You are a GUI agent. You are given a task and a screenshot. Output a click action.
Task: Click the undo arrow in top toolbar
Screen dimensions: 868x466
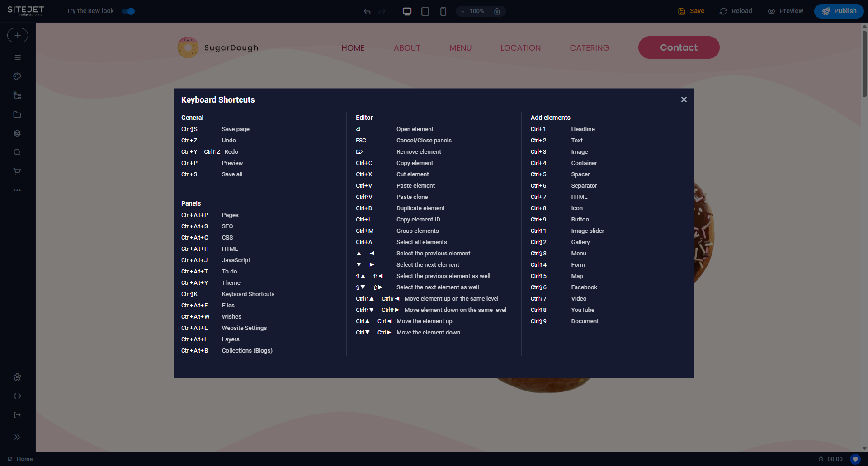tap(367, 11)
